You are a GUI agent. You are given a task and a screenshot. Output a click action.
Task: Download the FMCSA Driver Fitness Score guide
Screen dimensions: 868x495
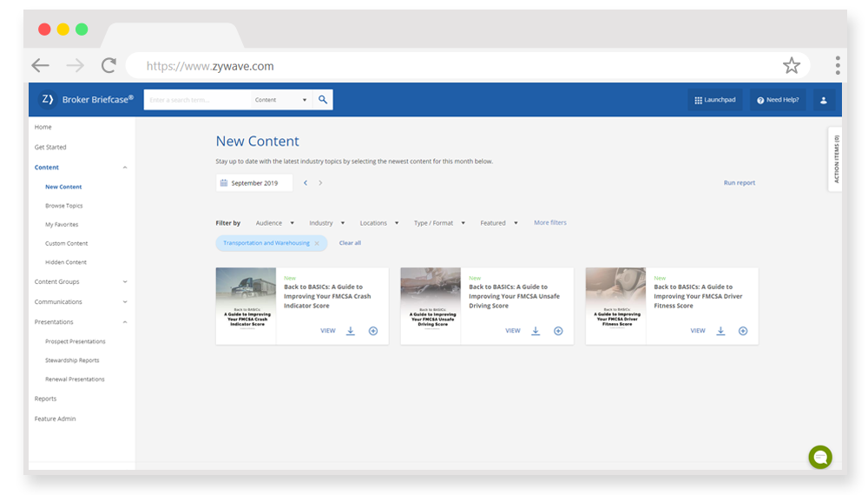click(720, 331)
